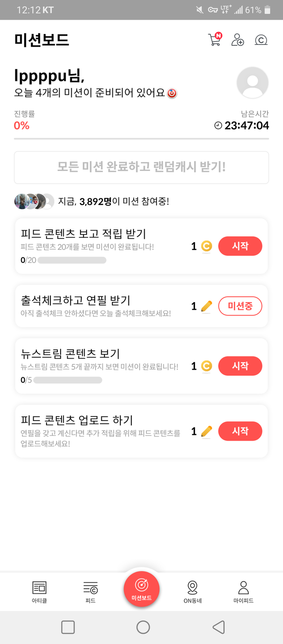The height and width of the screenshot is (644, 283).
Task: Start the 피드 콘텐츠 업로드 하기 mission
Action: [x=240, y=431]
